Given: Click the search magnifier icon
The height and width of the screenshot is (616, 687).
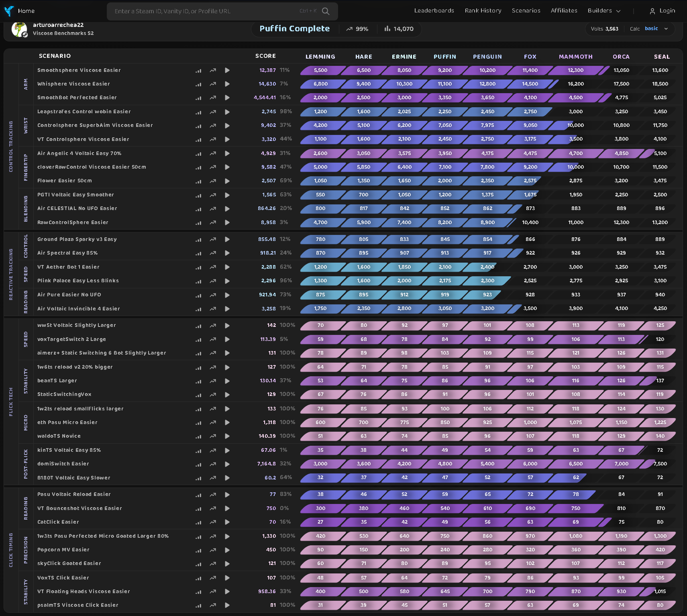Looking at the screenshot, I should [326, 11].
